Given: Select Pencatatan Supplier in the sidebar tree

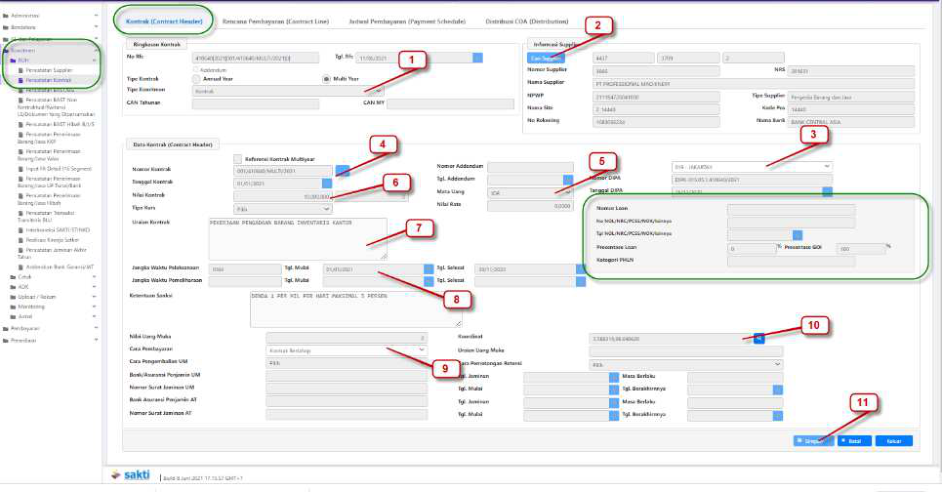Looking at the screenshot, I should coord(48,70).
